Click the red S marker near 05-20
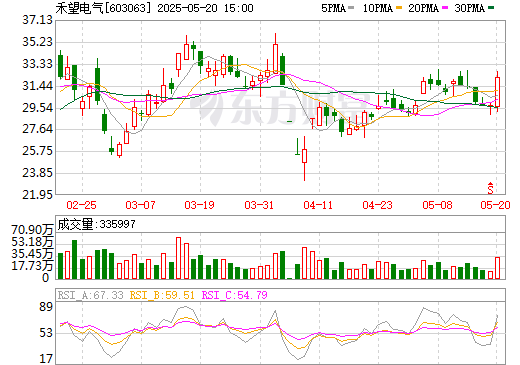This screenshot has width=520, height=365. pyautogui.click(x=490, y=188)
